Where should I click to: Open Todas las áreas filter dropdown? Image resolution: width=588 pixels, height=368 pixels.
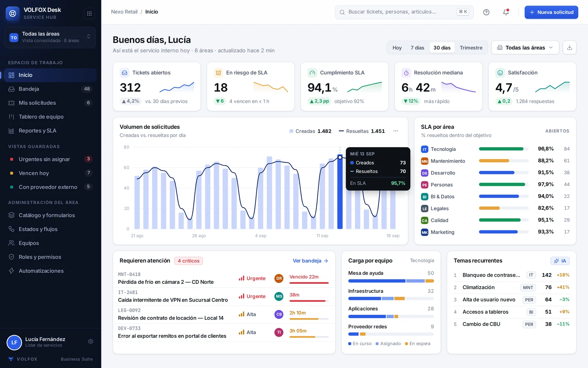(525, 47)
